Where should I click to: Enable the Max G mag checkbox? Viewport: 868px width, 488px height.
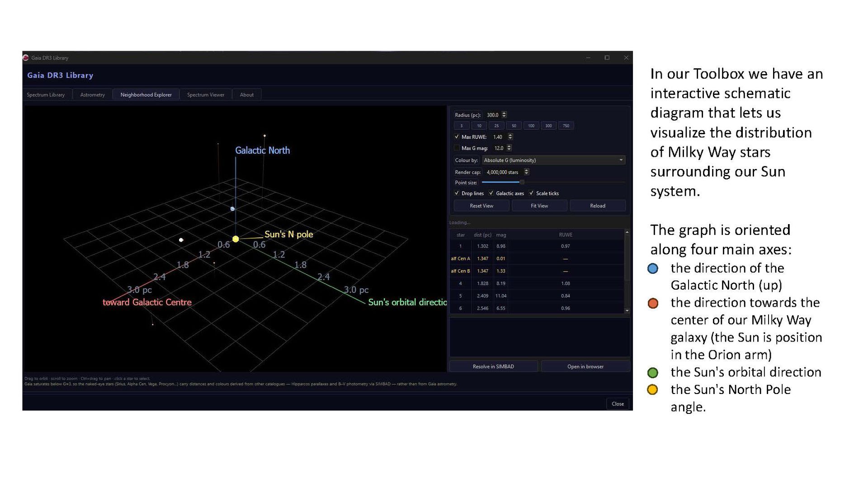click(x=457, y=148)
